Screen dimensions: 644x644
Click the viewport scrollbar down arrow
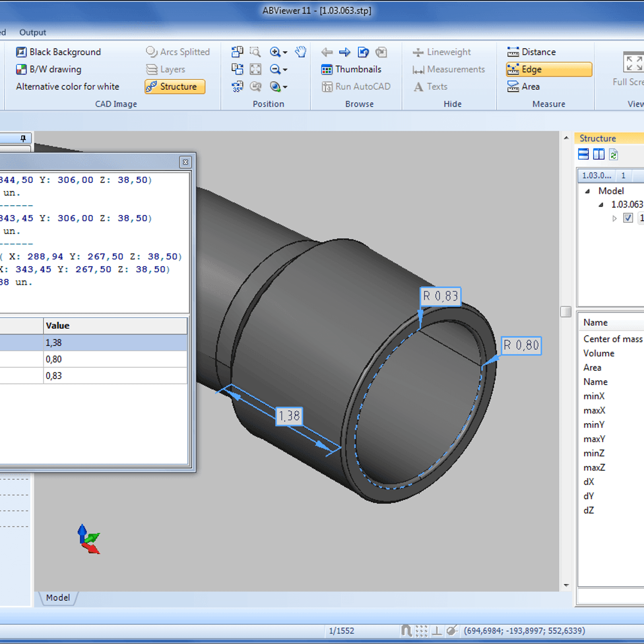(566, 585)
